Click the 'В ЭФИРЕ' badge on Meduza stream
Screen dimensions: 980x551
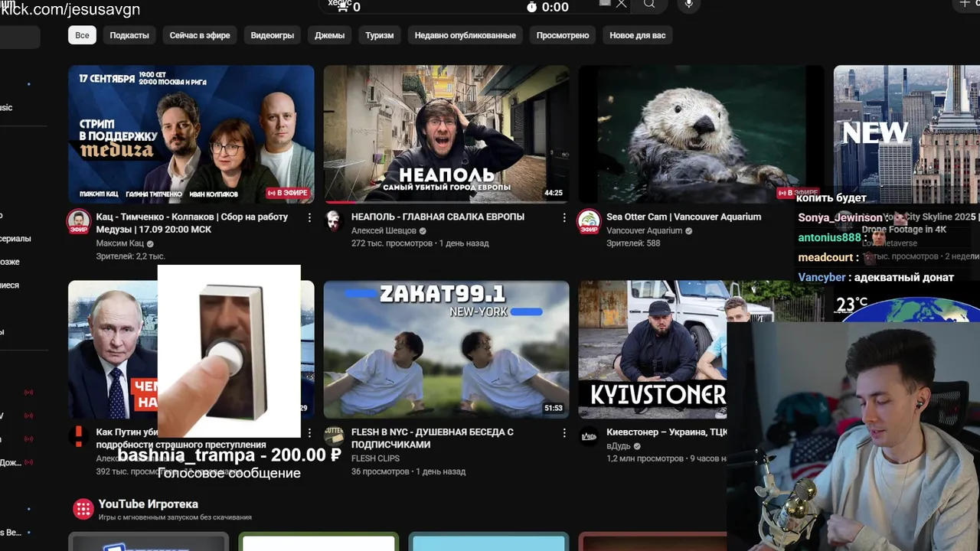(287, 193)
